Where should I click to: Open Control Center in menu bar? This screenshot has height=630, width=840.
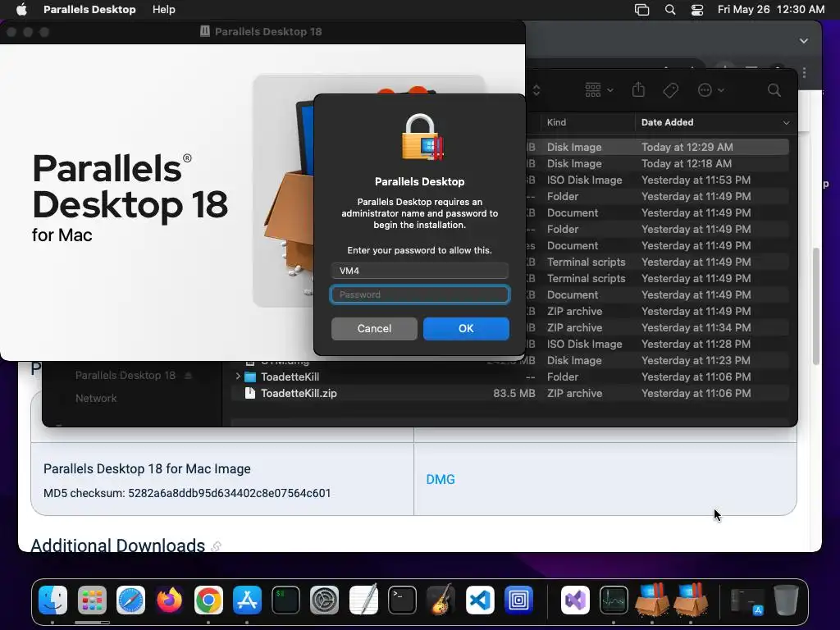(x=697, y=9)
